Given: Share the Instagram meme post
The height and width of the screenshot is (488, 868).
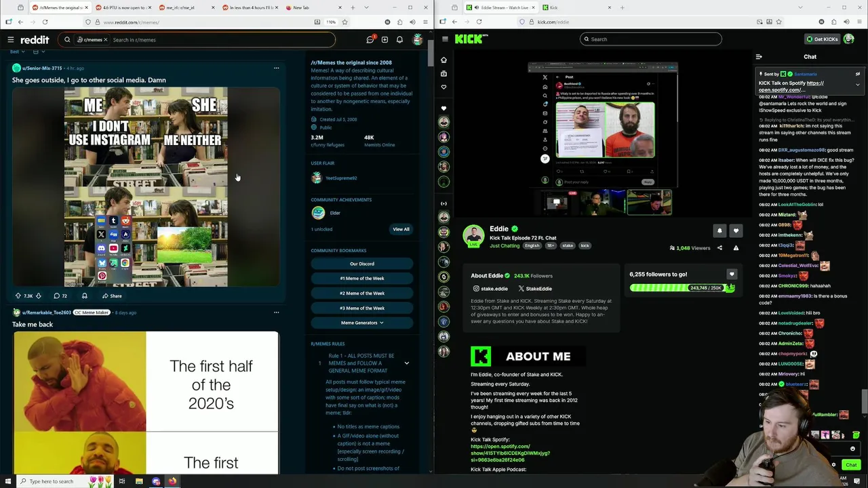Looking at the screenshot, I should (112, 296).
